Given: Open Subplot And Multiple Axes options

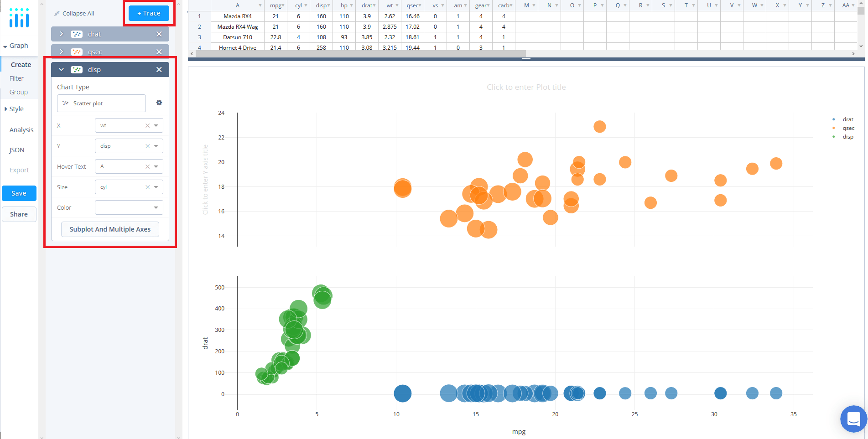Looking at the screenshot, I should 109,229.
